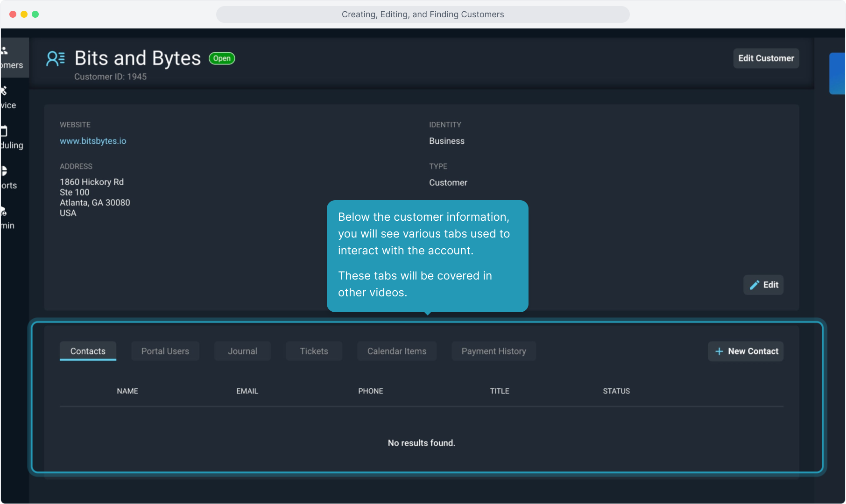This screenshot has width=846, height=504.
Task: View the Payment History tab
Action: coord(493,351)
